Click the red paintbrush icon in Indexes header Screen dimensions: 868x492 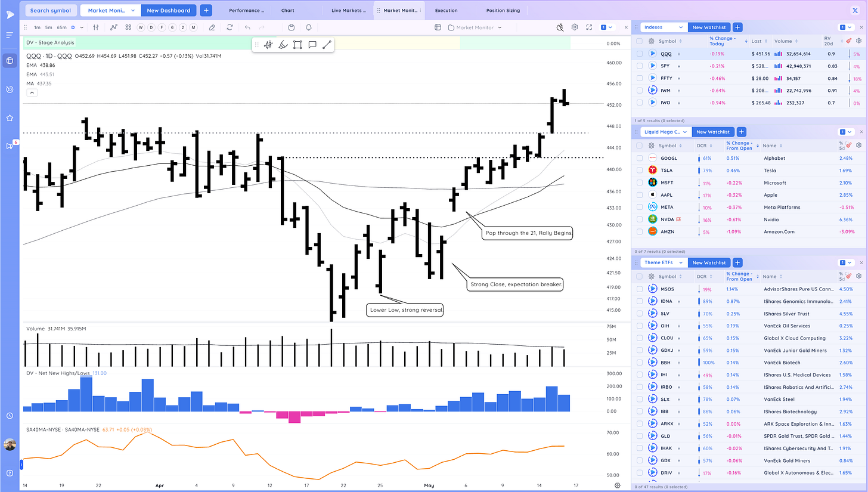[848, 41]
